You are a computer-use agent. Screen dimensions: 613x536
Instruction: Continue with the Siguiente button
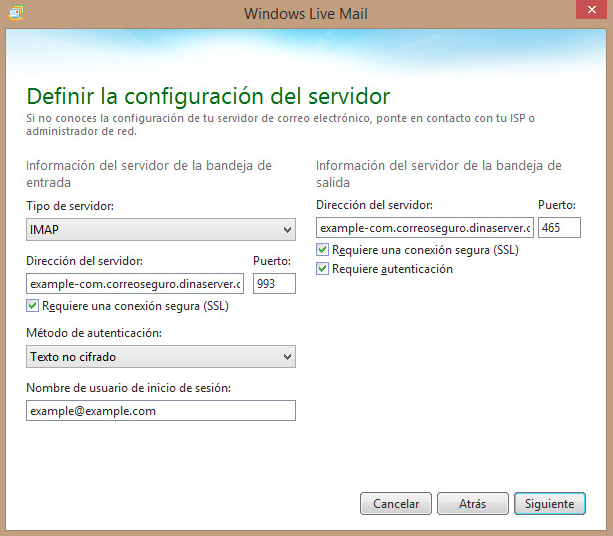point(550,504)
